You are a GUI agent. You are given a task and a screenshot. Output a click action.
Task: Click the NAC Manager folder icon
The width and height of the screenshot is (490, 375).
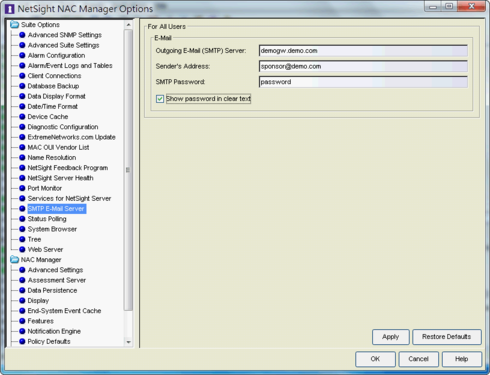coord(14,259)
